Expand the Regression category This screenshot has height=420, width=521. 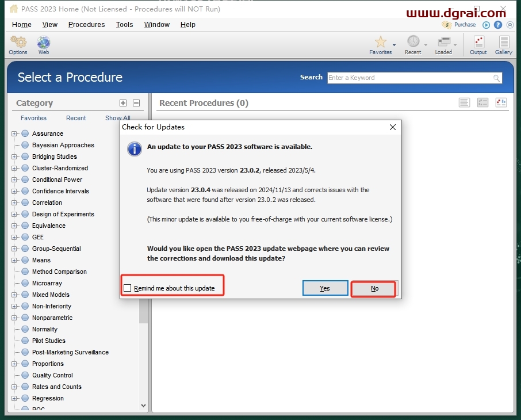[14, 398]
